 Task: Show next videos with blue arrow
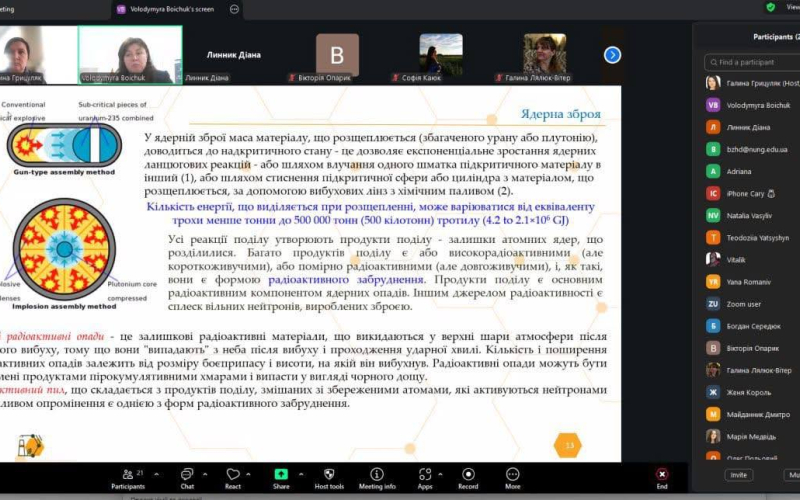[x=613, y=55]
